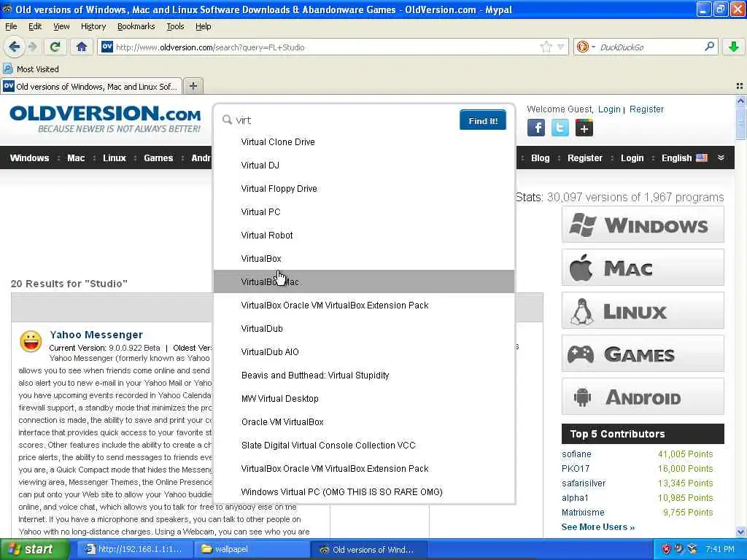Click the Most Visited bookmark folder
Viewport: 747px width, 560px height.
31,69
